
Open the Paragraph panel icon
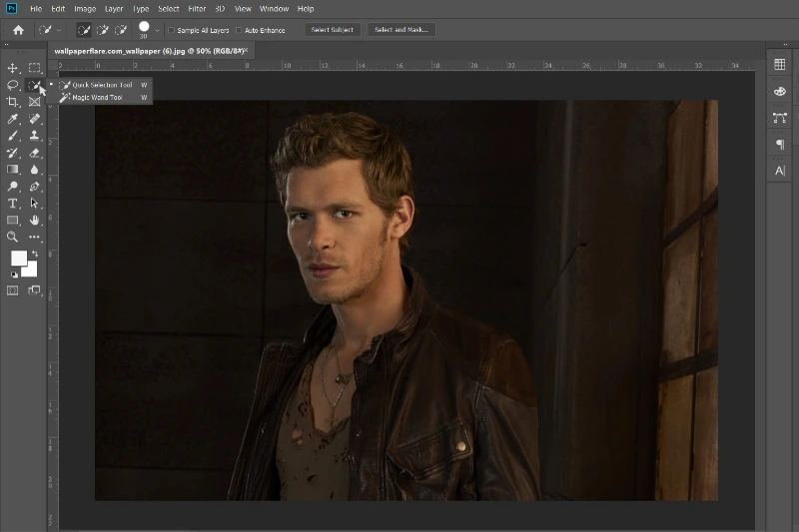780,145
